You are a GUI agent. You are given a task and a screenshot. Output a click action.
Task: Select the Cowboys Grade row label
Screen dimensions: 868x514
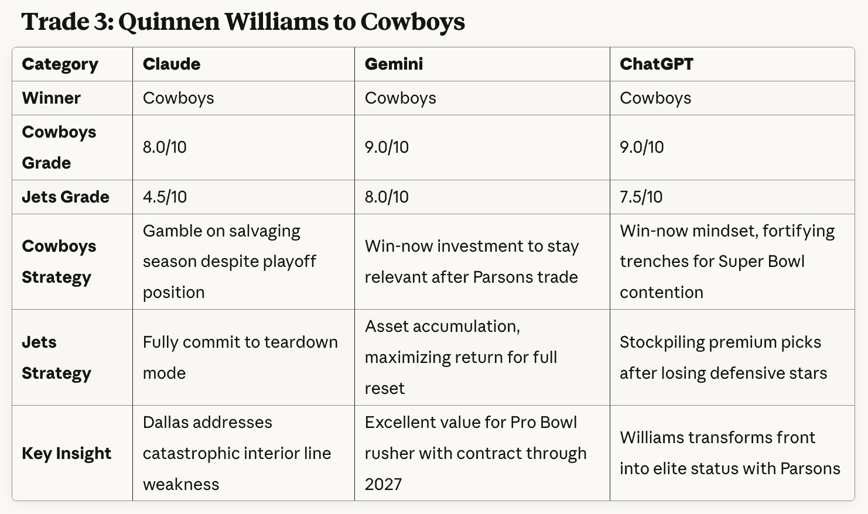[59, 147]
